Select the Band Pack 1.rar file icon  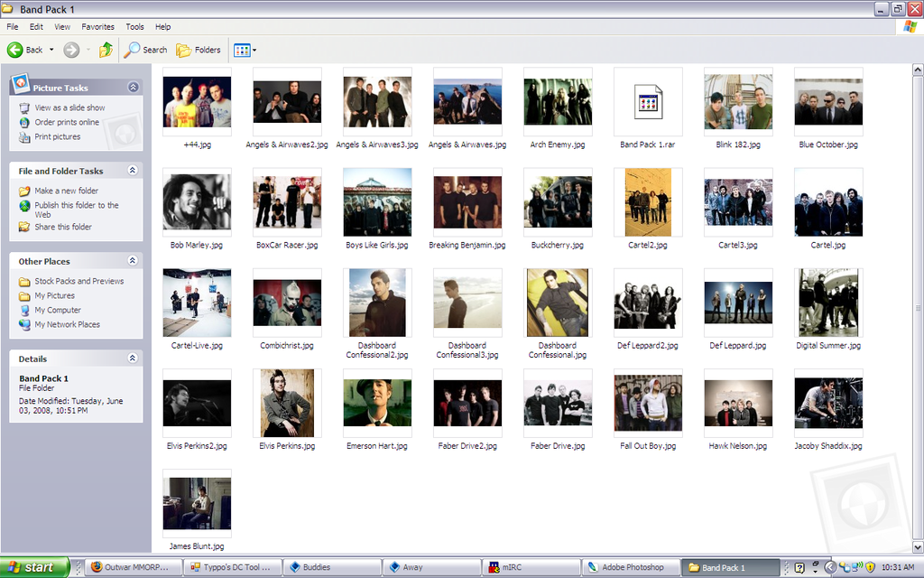pos(648,102)
